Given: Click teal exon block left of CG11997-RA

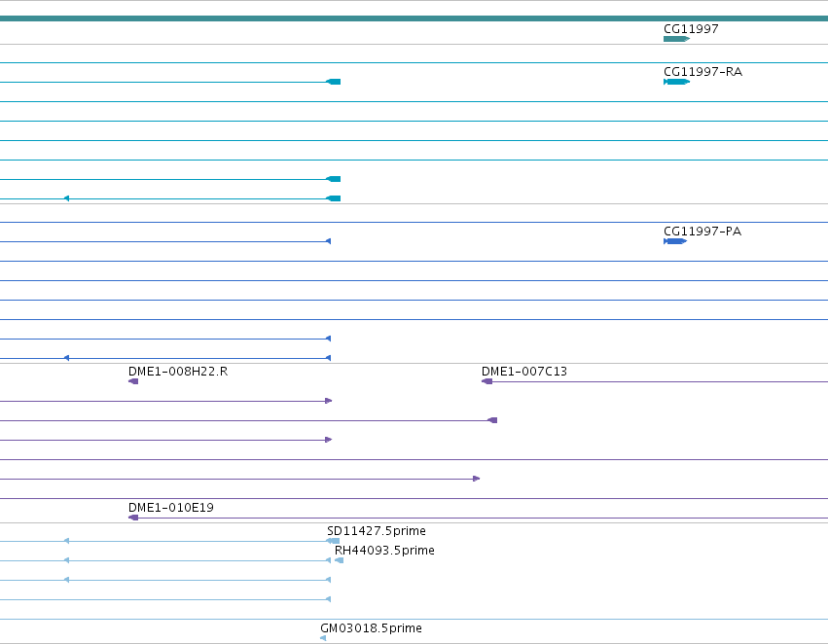Looking at the screenshot, I should (333, 82).
